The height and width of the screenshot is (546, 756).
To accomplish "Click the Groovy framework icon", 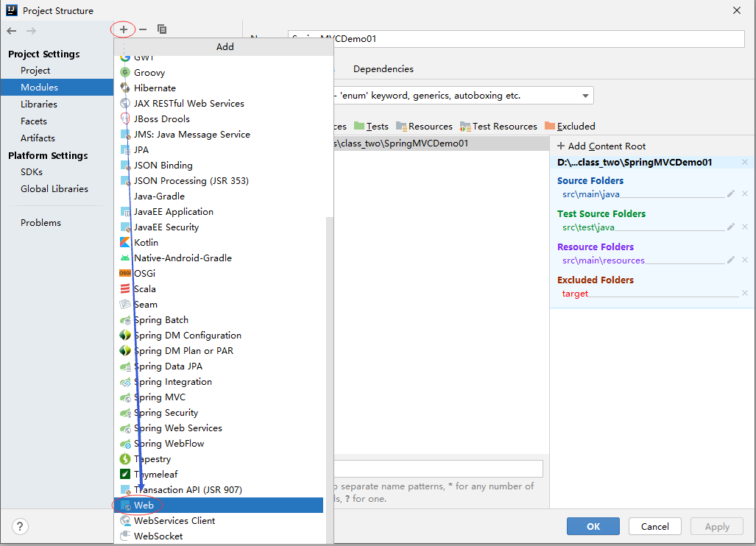I will click(125, 72).
